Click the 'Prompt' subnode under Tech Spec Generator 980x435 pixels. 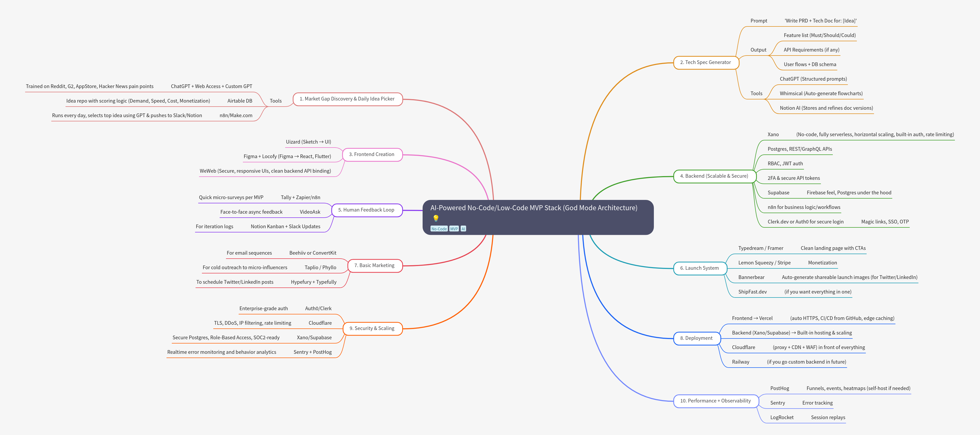click(759, 21)
